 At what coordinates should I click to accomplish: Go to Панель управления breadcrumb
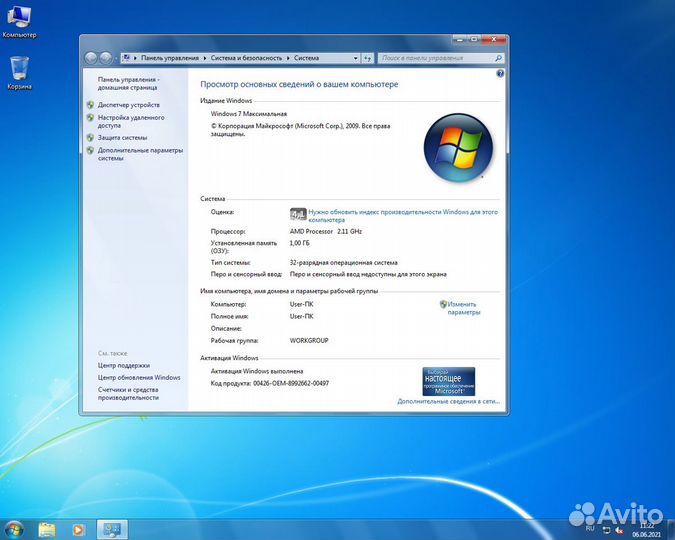pos(170,58)
